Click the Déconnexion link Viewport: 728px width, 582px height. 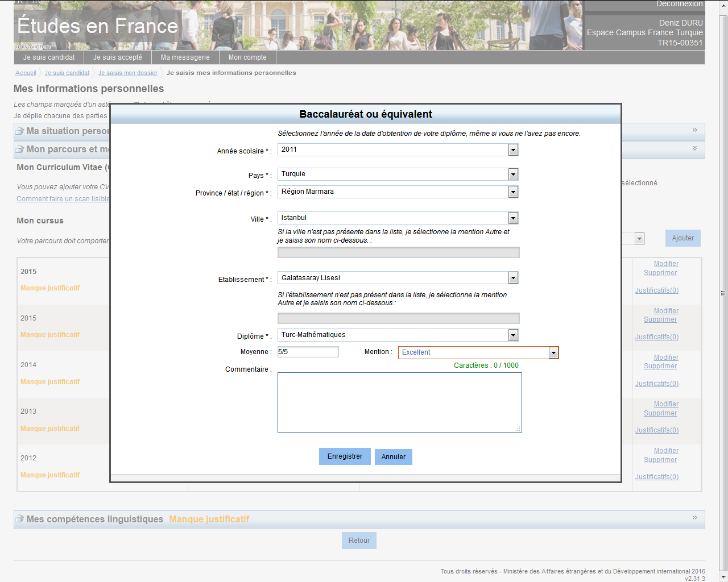pyautogui.click(x=679, y=4)
